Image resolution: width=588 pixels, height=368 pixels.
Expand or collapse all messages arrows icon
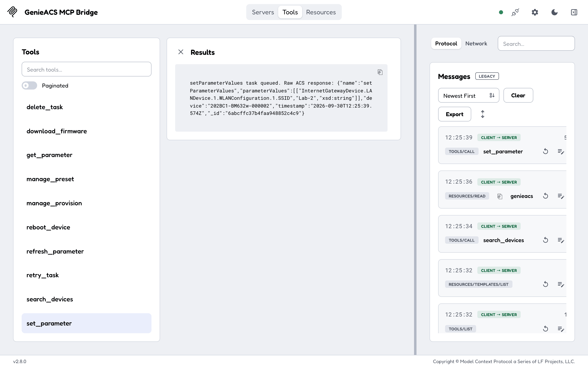coord(483,114)
